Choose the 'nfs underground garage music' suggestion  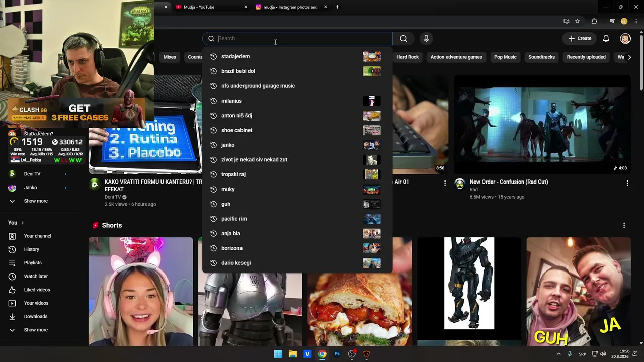[x=297, y=86]
